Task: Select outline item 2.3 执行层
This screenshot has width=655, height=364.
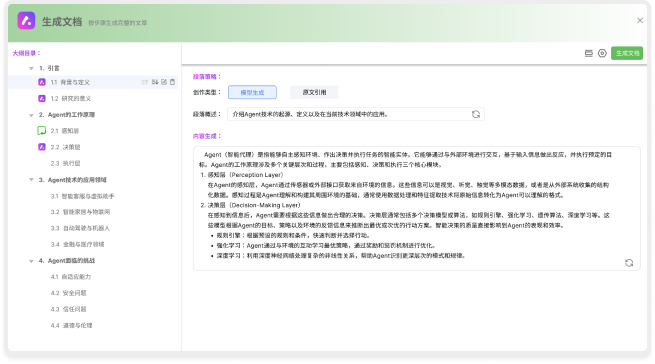Action: click(x=65, y=163)
